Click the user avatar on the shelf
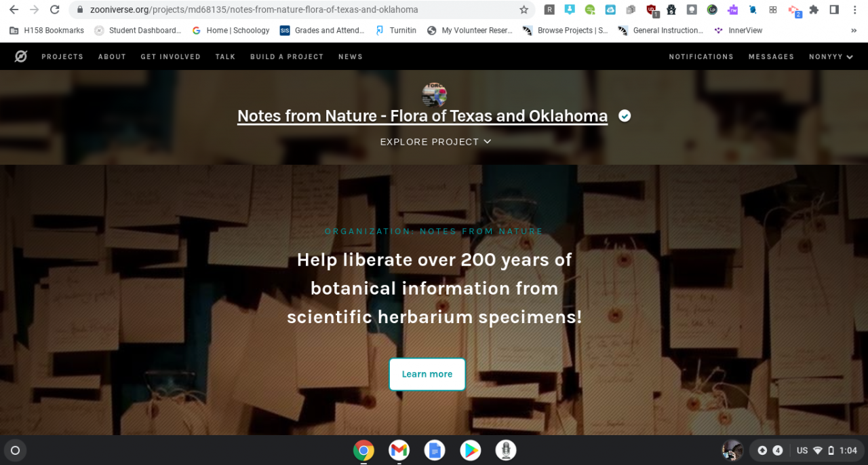The image size is (868, 465). point(732,450)
